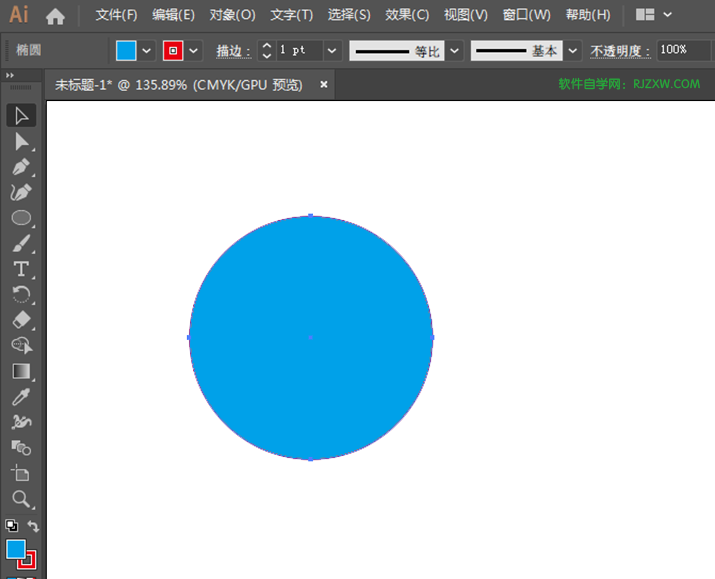Open the workspace arrangement switcher icon
The image size is (715, 579).
pyautogui.click(x=645, y=15)
